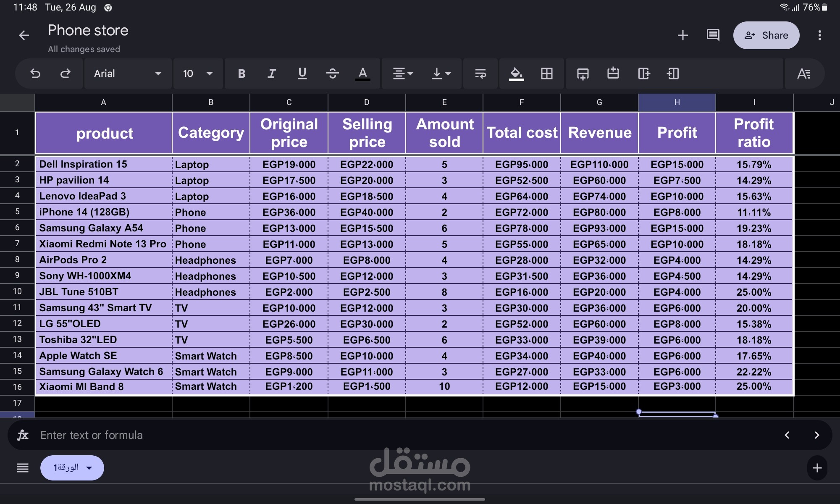Image resolution: width=840 pixels, height=504 pixels.
Task: Select column E header
Action: (x=444, y=102)
